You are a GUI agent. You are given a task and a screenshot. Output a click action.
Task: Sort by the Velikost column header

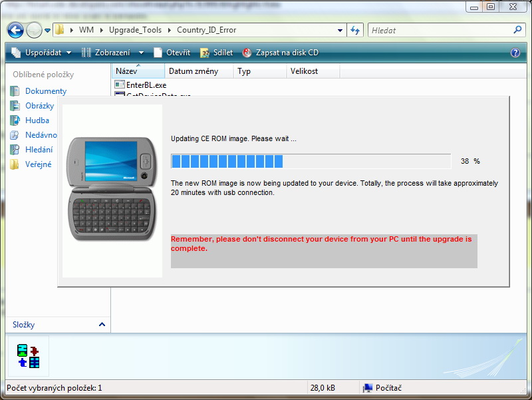(x=313, y=71)
